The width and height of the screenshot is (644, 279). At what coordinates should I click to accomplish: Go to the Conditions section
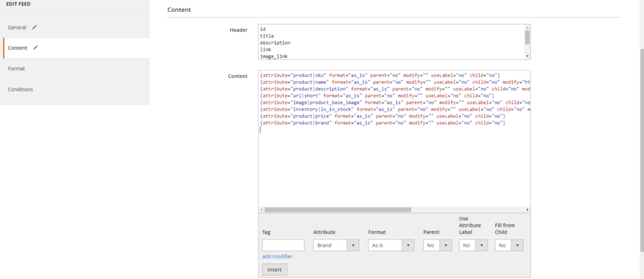click(20, 89)
